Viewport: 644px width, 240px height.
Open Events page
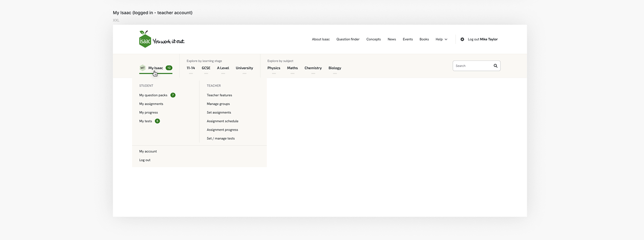pos(408,39)
